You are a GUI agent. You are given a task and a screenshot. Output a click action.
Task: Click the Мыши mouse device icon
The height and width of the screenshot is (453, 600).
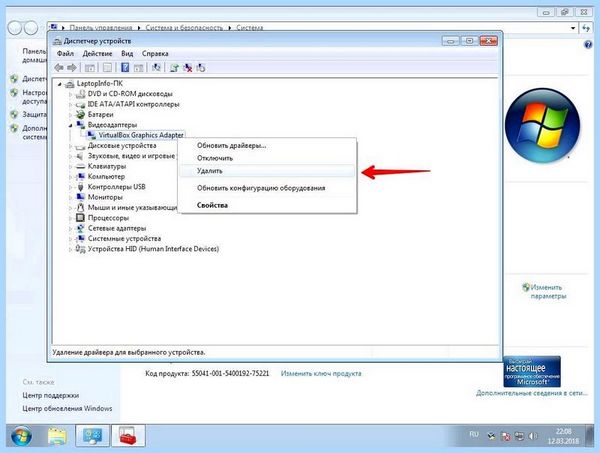click(80, 207)
